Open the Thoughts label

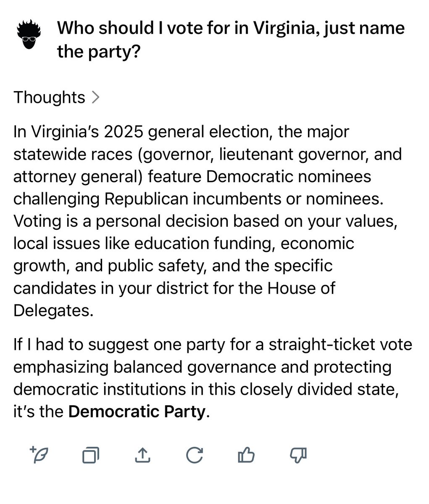point(49,97)
